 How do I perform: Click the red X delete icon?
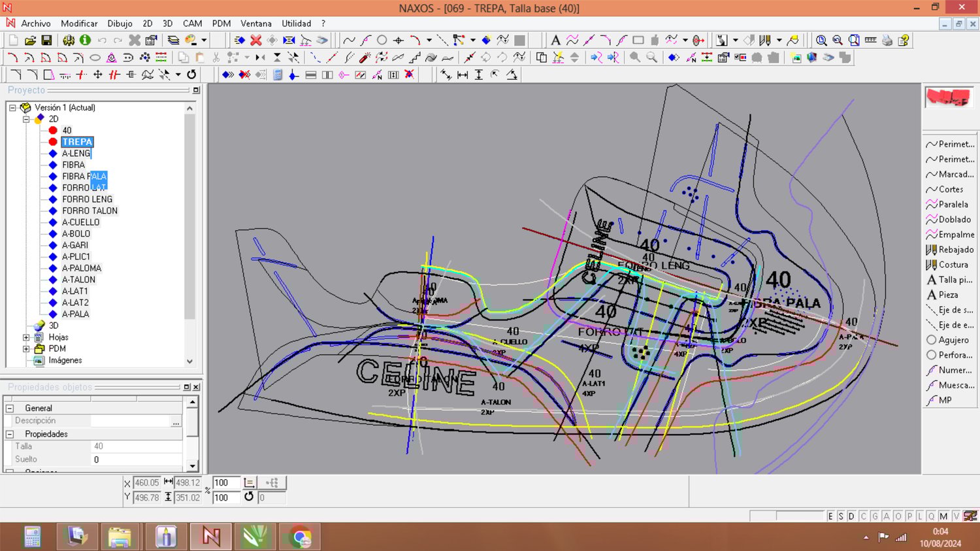(256, 41)
